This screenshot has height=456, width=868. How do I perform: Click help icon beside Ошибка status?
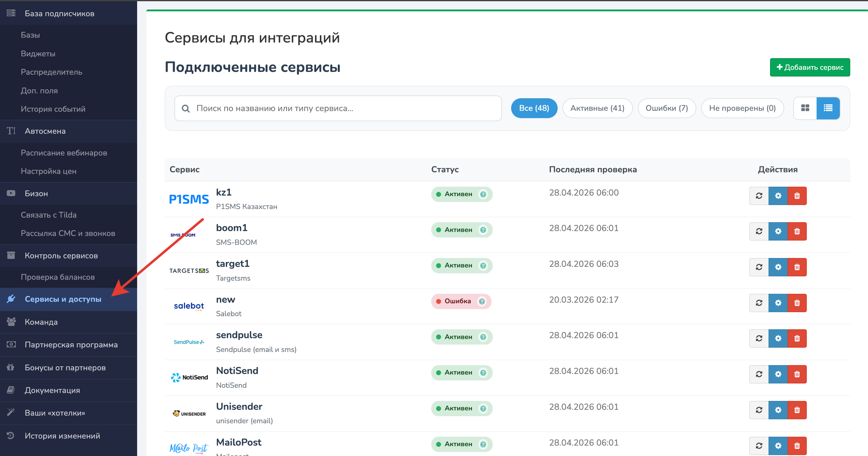(482, 301)
